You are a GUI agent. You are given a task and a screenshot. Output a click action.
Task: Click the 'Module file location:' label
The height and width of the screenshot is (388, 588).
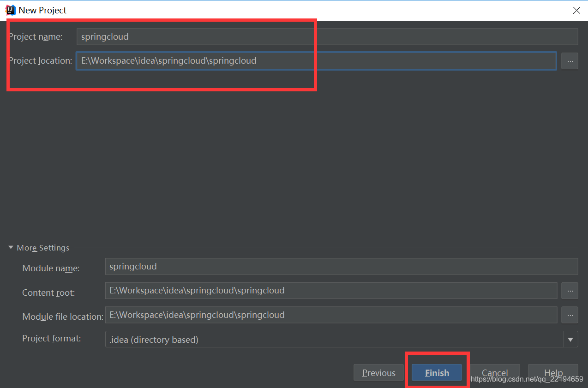coord(63,316)
